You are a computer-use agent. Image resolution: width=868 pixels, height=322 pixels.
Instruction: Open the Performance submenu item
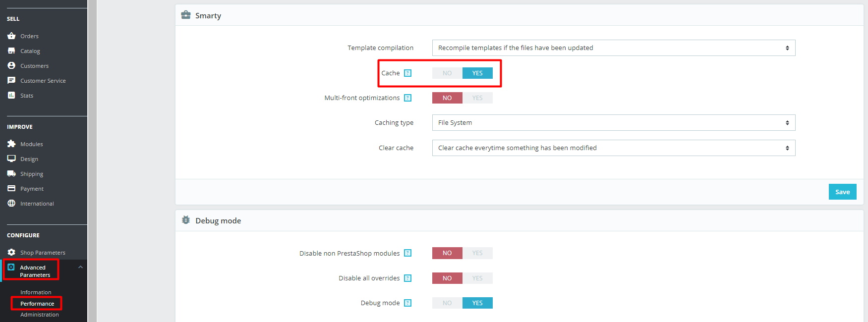point(37,304)
